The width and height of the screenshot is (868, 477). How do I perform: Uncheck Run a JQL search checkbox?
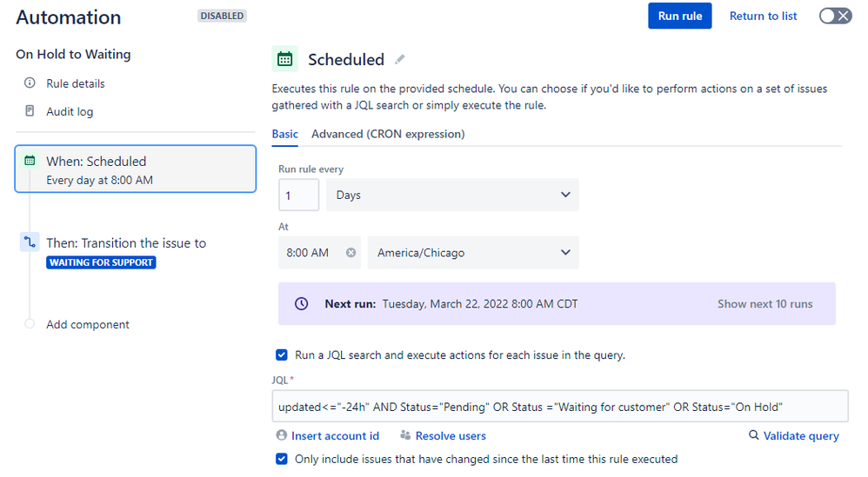(x=282, y=354)
